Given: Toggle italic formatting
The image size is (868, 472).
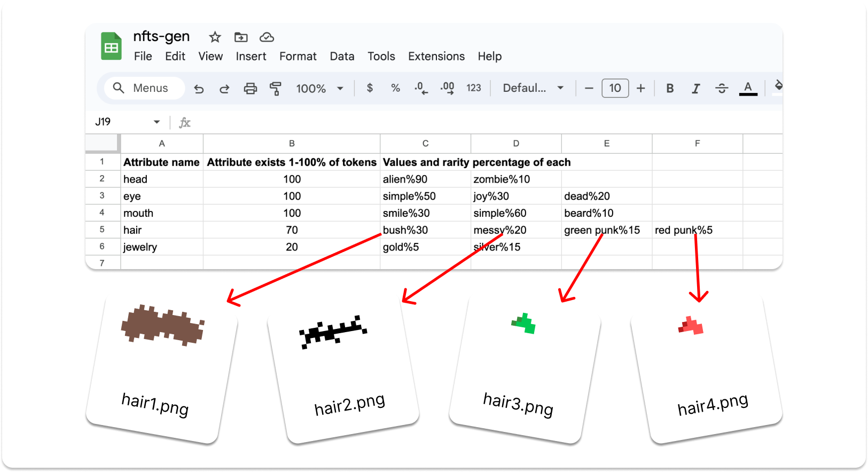Looking at the screenshot, I should (695, 89).
